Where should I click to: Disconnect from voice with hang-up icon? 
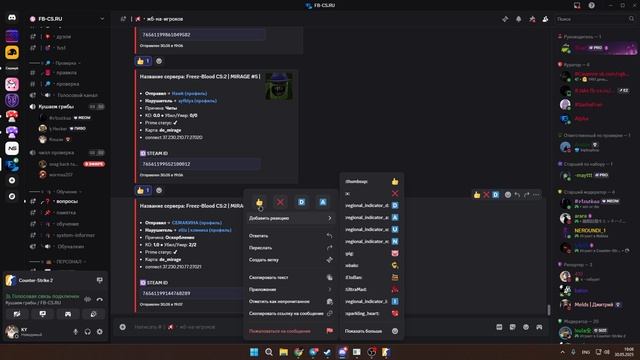click(100, 299)
